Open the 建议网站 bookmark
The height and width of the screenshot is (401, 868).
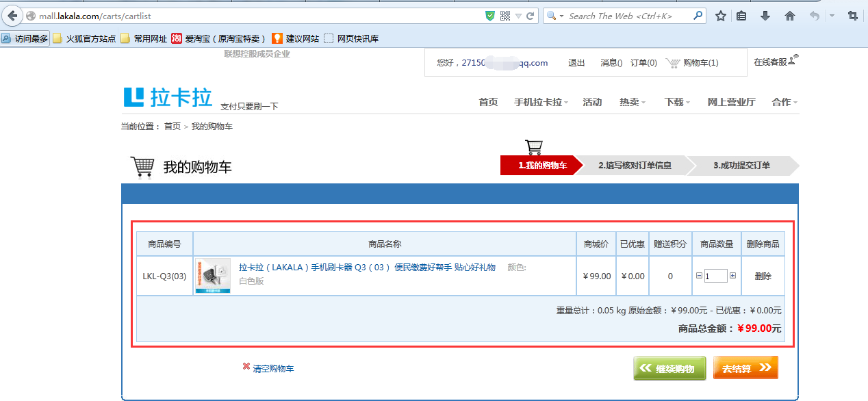tap(296, 38)
